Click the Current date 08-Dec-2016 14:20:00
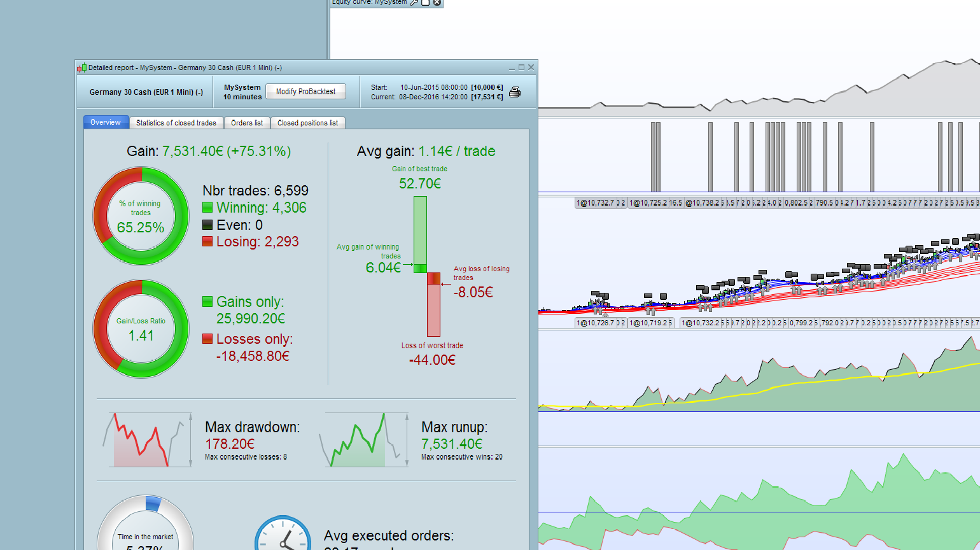Screen dimensions: 980x550 coord(434,97)
